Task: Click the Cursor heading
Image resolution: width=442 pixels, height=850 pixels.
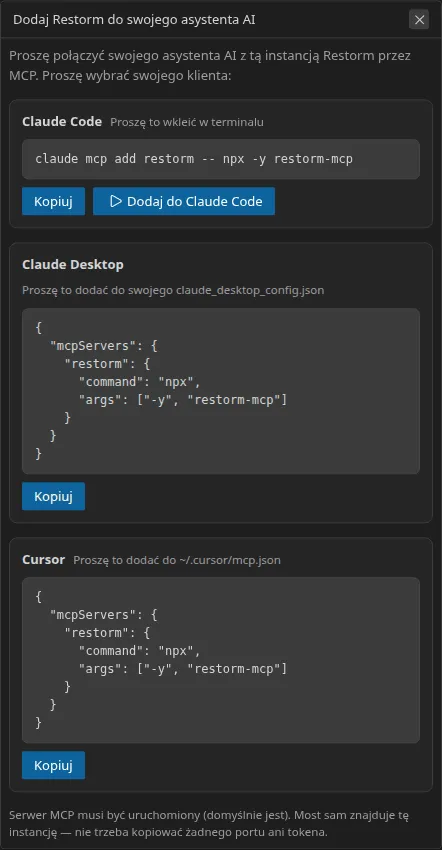Action: click(43, 559)
